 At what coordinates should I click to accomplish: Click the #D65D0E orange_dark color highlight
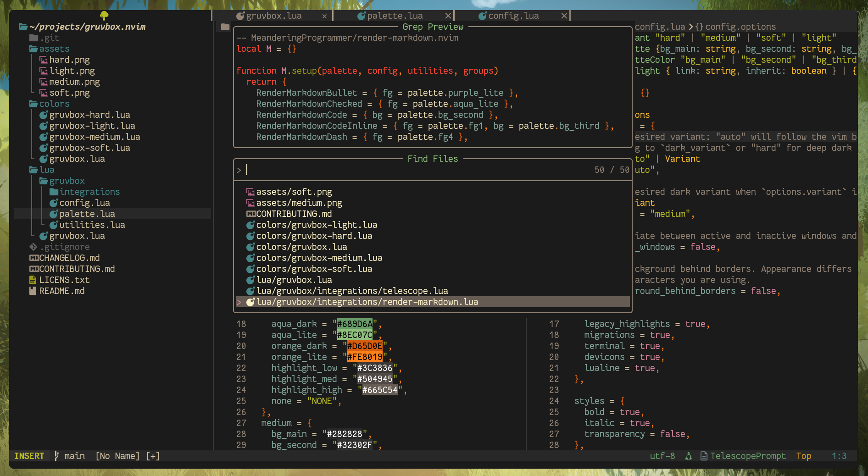click(x=365, y=346)
